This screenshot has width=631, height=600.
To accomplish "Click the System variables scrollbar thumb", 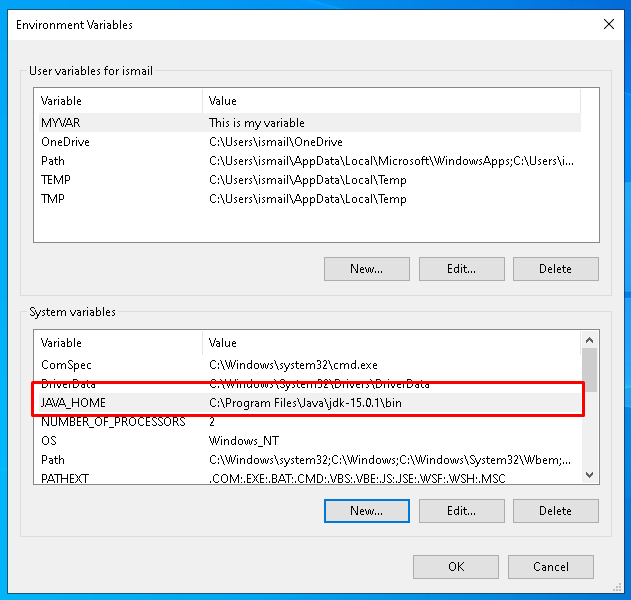I will click(x=590, y=370).
